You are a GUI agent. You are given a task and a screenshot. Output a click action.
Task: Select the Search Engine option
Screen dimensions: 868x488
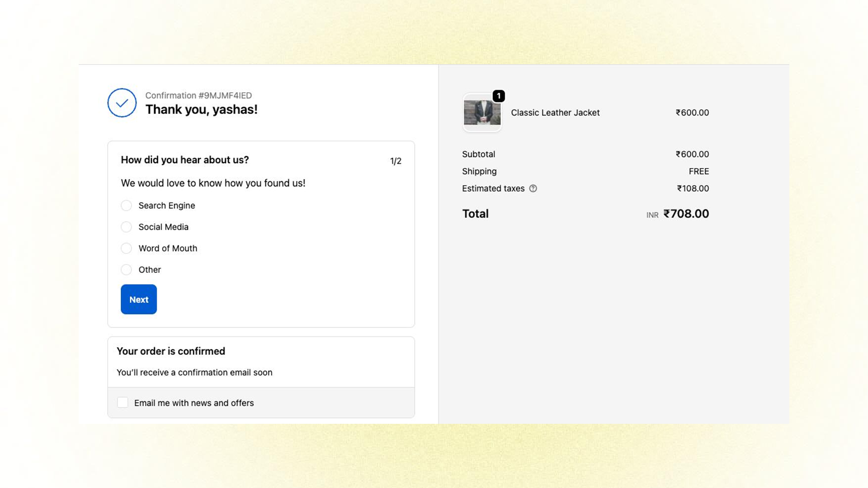[x=126, y=206]
